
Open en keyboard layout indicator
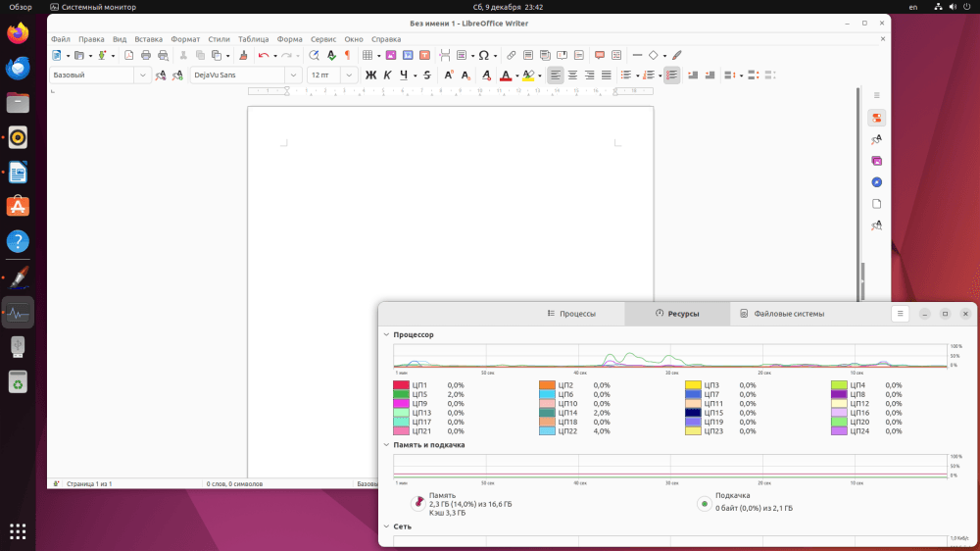point(913,7)
